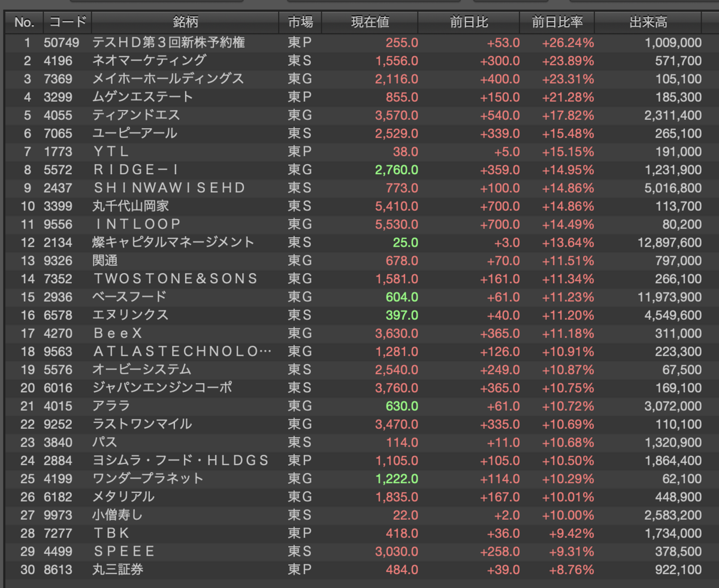Select ムゲンエステート stock name
Viewport: 719px width, 588px height.
pos(143,97)
